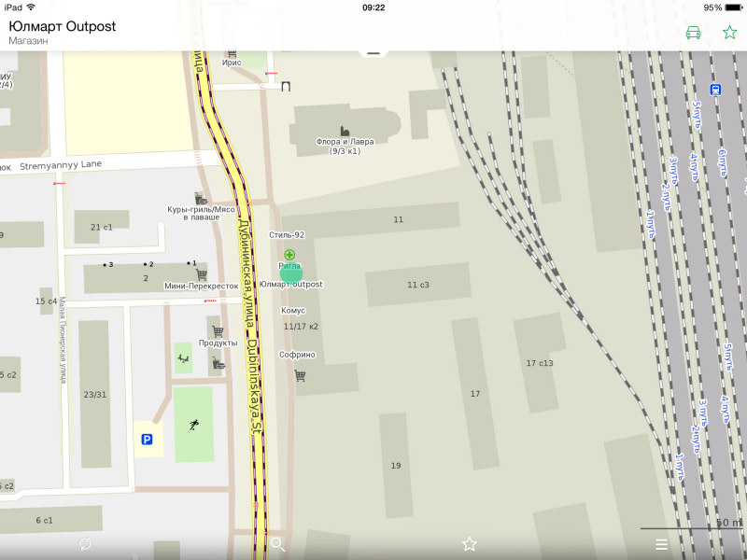747x560 pixels.
Task: Tap the running figure sports pitch icon
Action: pyautogui.click(x=193, y=426)
